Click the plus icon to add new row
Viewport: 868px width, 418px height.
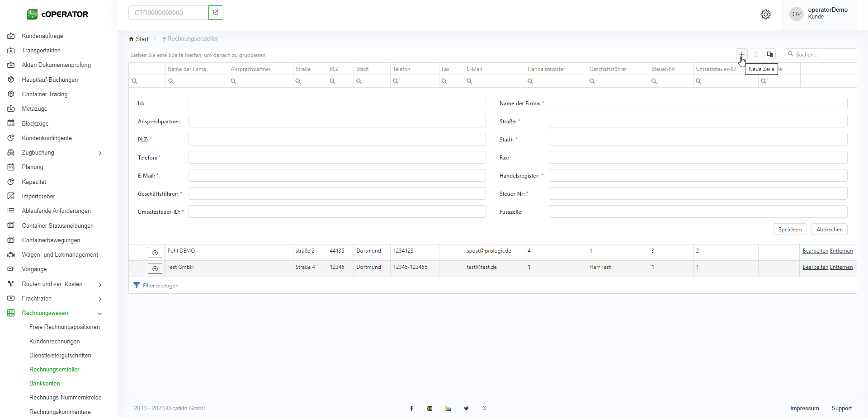point(741,54)
